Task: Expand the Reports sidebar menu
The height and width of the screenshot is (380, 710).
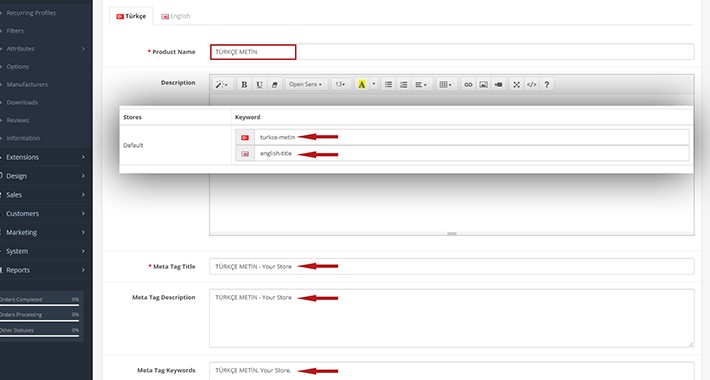Action: tap(45, 270)
